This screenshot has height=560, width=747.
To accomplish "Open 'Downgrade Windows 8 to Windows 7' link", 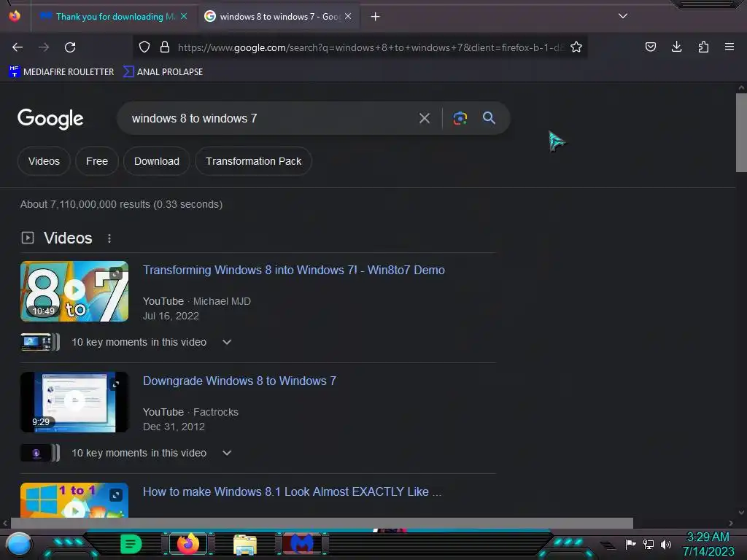I will [x=239, y=381].
